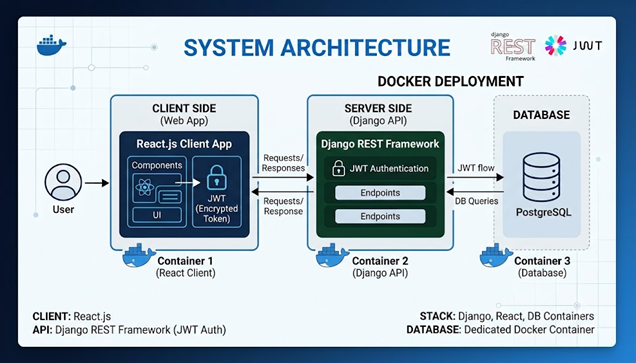Click the CLIENT: React.js footer text

pyautogui.click(x=72, y=316)
